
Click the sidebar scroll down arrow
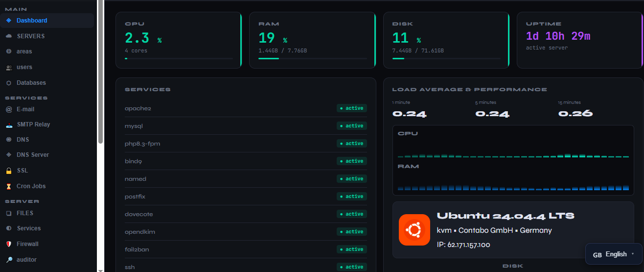100,270
